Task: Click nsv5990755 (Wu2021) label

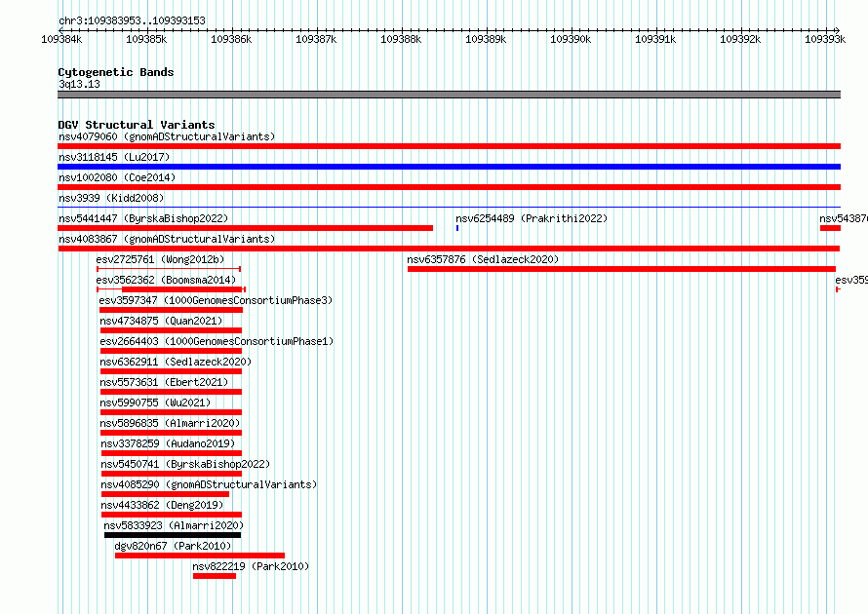Action: pos(155,403)
